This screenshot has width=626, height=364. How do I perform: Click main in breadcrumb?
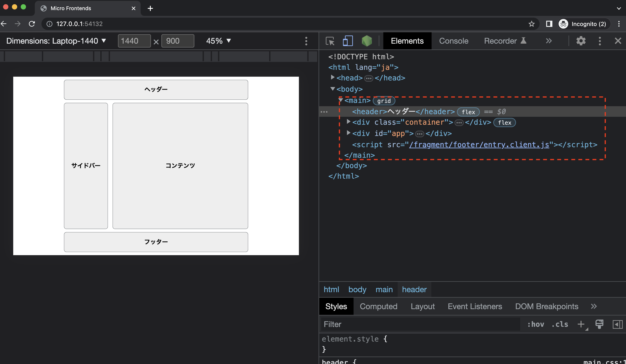pyautogui.click(x=384, y=290)
